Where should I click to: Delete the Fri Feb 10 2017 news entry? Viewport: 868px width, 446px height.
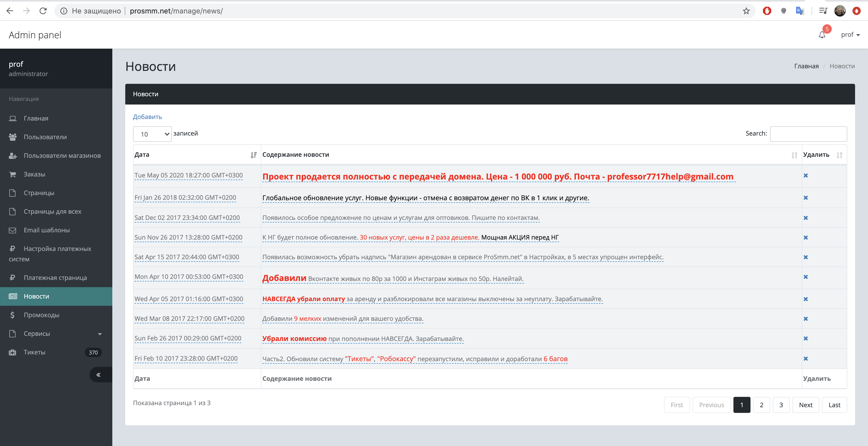coord(806,358)
